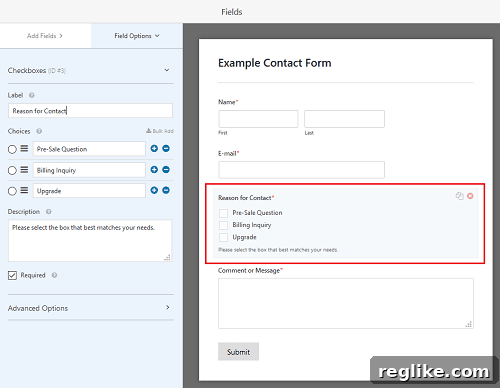Grab the Comment or Message resize handle
The width and height of the screenshot is (500, 388).
pyautogui.click(x=469, y=324)
